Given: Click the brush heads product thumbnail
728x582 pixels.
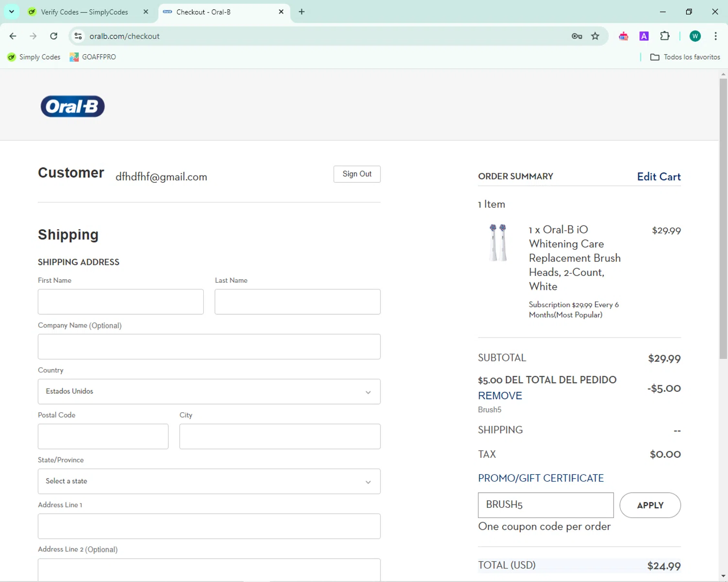Looking at the screenshot, I should pyautogui.click(x=498, y=242).
